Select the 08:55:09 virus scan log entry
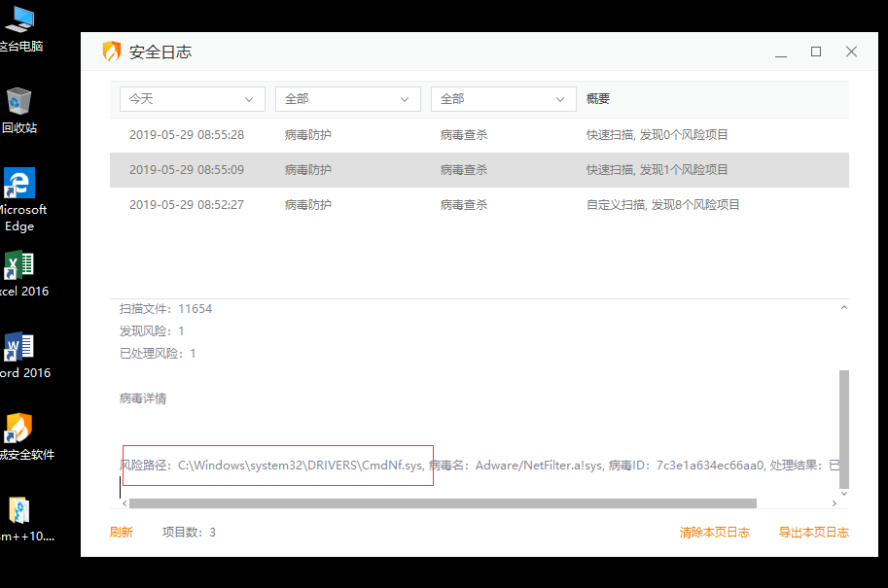888x588 pixels. [x=389, y=169]
